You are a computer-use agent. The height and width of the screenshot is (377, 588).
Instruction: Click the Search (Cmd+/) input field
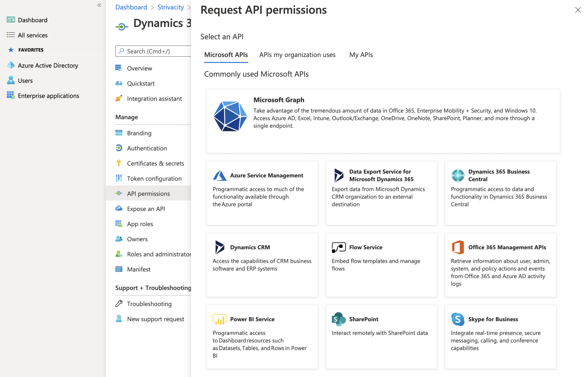click(x=153, y=51)
